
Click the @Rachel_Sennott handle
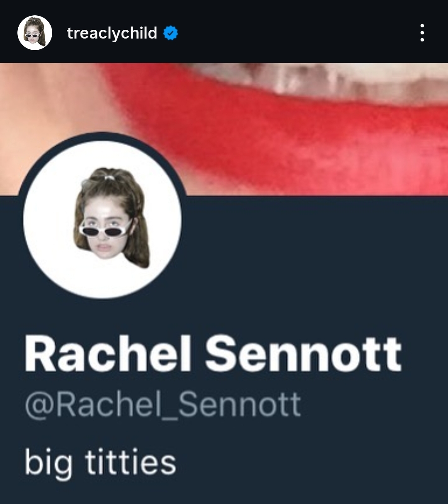pos(163,405)
